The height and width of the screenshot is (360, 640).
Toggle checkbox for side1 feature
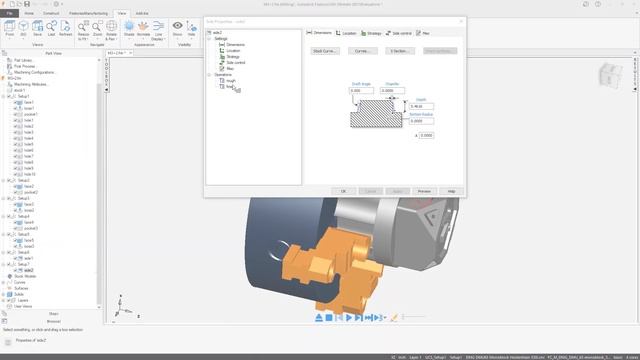pos(15,258)
